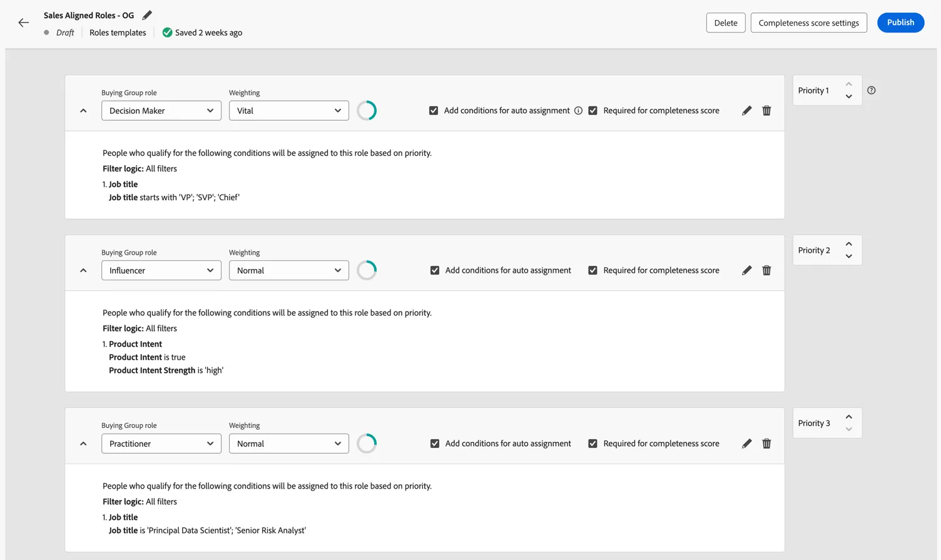This screenshot has width=941, height=560.
Task: Click the Decision Maker weighting progress ring
Action: click(367, 111)
